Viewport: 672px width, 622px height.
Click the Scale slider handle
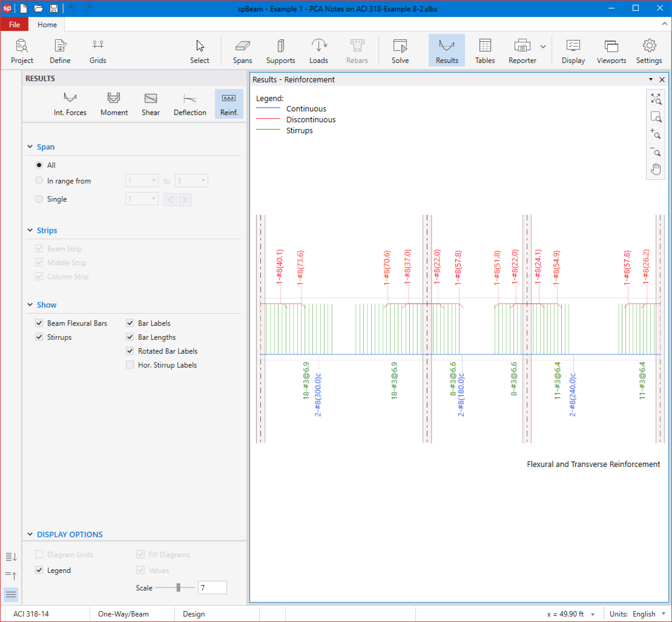tap(178, 588)
